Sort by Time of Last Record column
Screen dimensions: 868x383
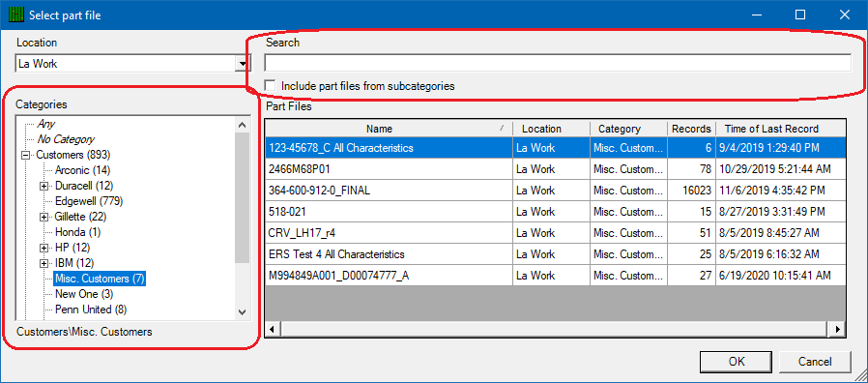[781, 129]
